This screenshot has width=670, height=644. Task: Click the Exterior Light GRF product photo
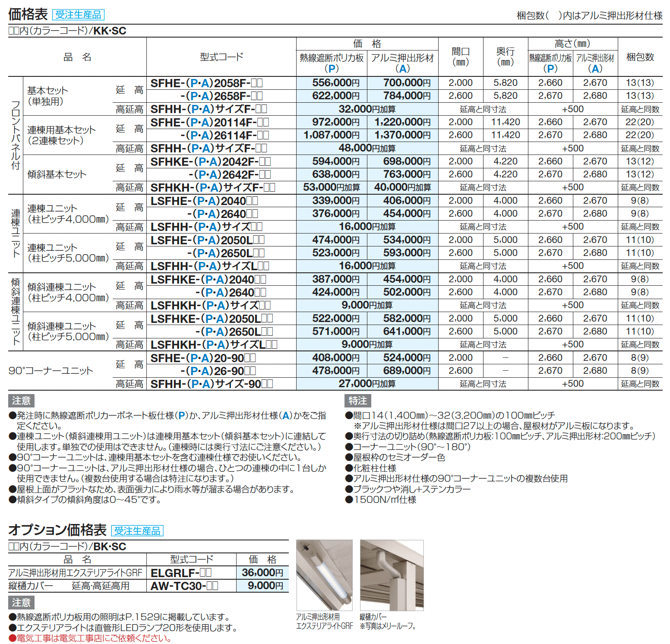coord(324,575)
